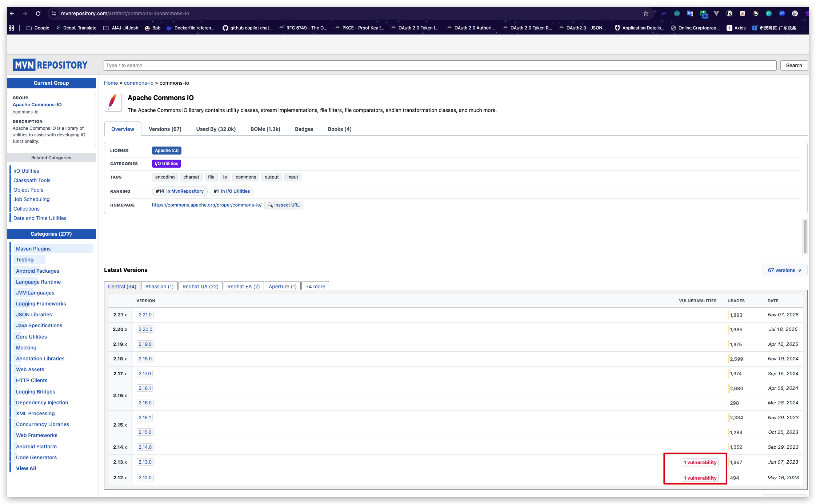Open the Dockerfile reference bookmark

[190, 28]
